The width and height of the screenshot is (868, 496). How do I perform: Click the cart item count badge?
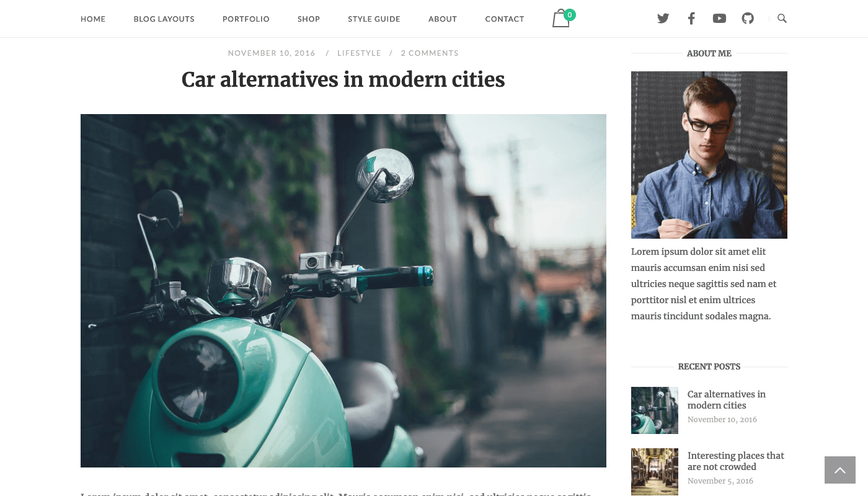pyautogui.click(x=570, y=15)
